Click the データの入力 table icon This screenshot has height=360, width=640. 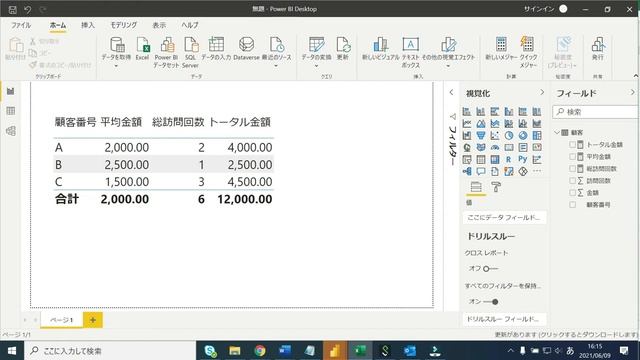tap(216, 44)
